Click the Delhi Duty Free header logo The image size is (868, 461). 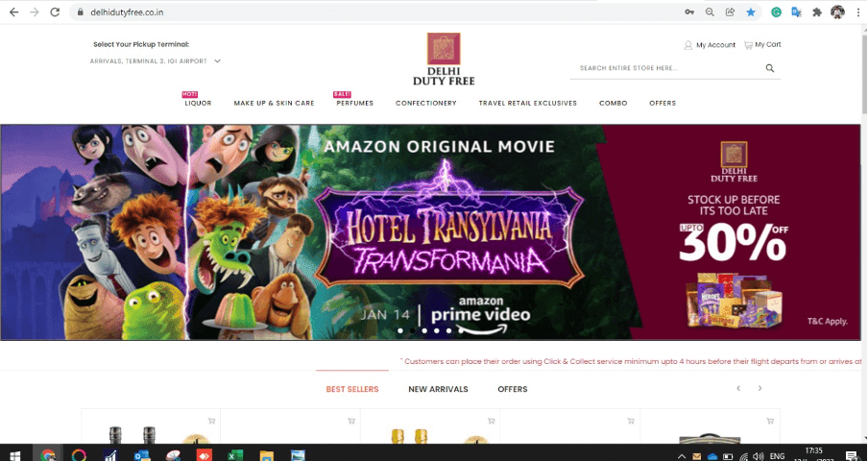point(444,59)
